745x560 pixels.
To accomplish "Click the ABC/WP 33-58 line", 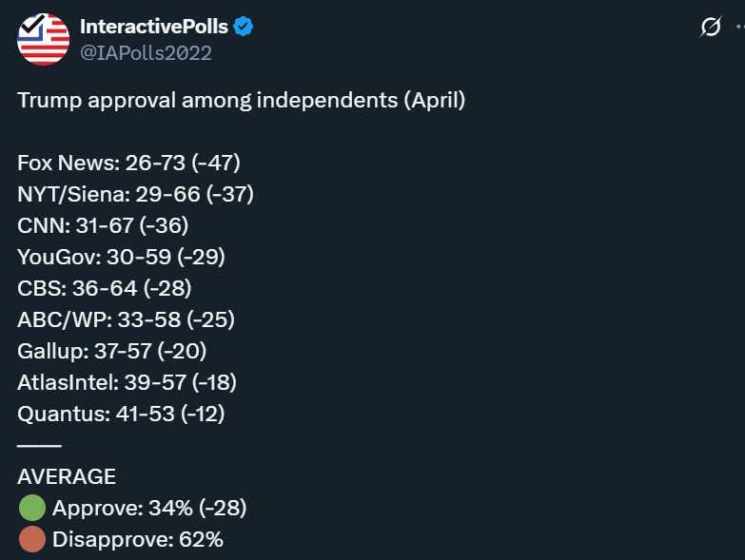I will 127,319.
